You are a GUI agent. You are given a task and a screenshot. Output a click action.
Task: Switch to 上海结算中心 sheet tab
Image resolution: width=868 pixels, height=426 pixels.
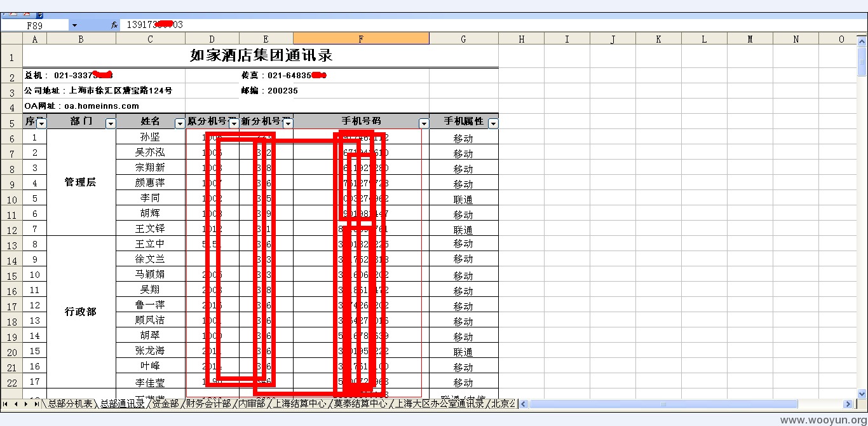(299, 404)
